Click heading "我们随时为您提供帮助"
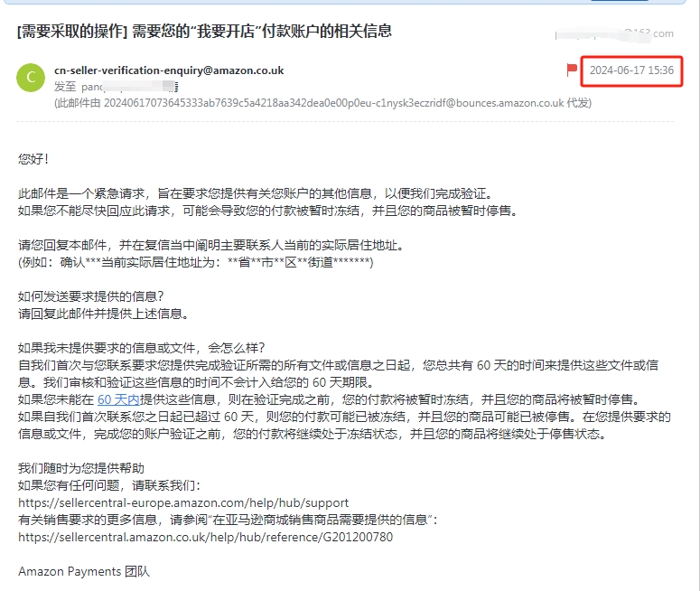 point(80,468)
